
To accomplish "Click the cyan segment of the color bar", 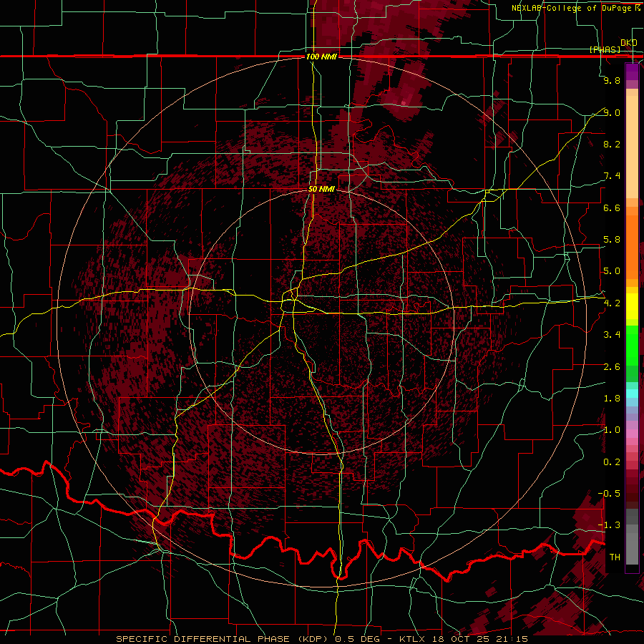I will 632,394.
